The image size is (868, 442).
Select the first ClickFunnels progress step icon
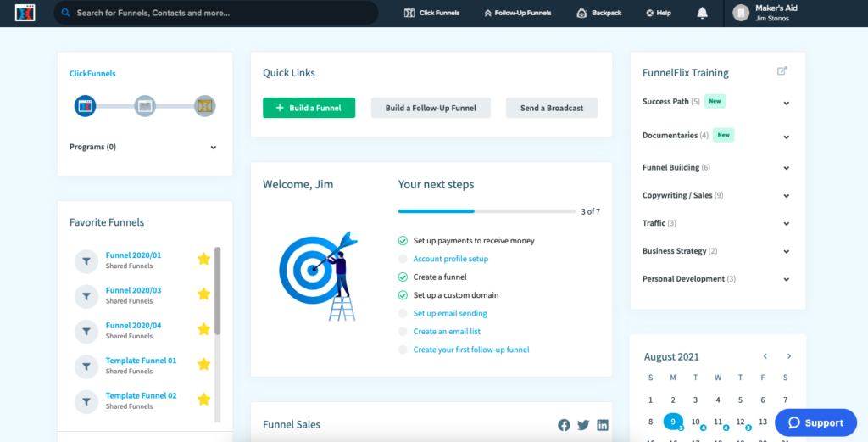[x=86, y=106]
